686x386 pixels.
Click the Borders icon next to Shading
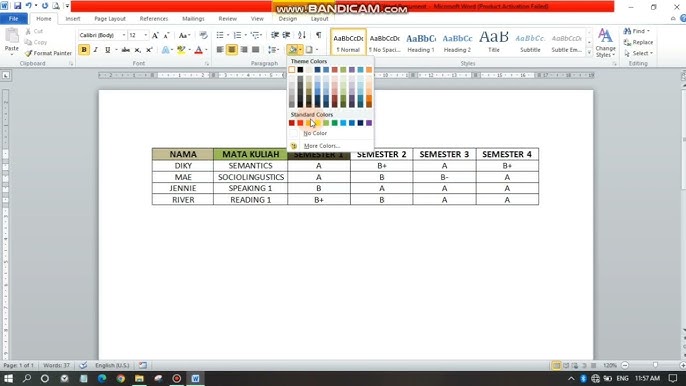(x=309, y=50)
